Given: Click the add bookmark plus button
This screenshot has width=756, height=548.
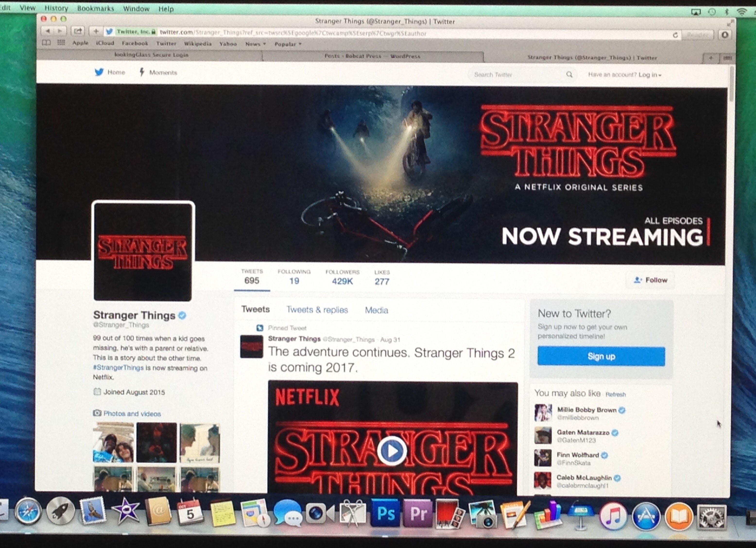Looking at the screenshot, I should pos(96,31).
